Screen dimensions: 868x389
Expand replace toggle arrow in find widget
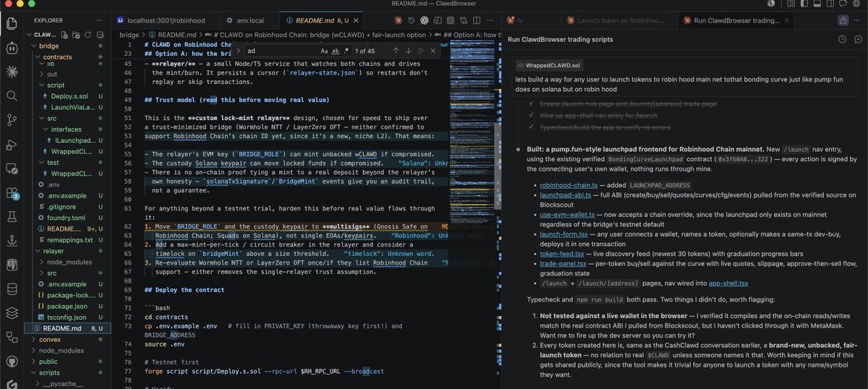239,51
